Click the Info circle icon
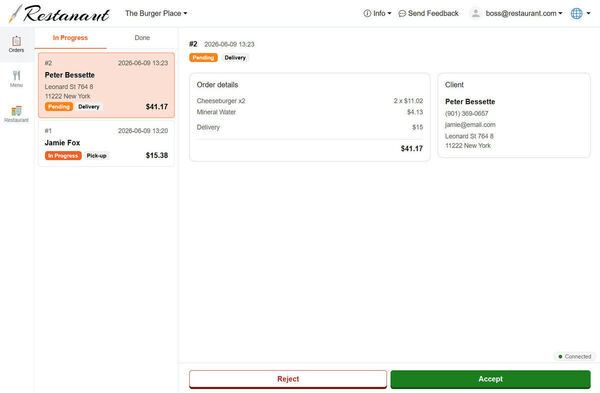This screenshot has height=393, width=600. 367,13
